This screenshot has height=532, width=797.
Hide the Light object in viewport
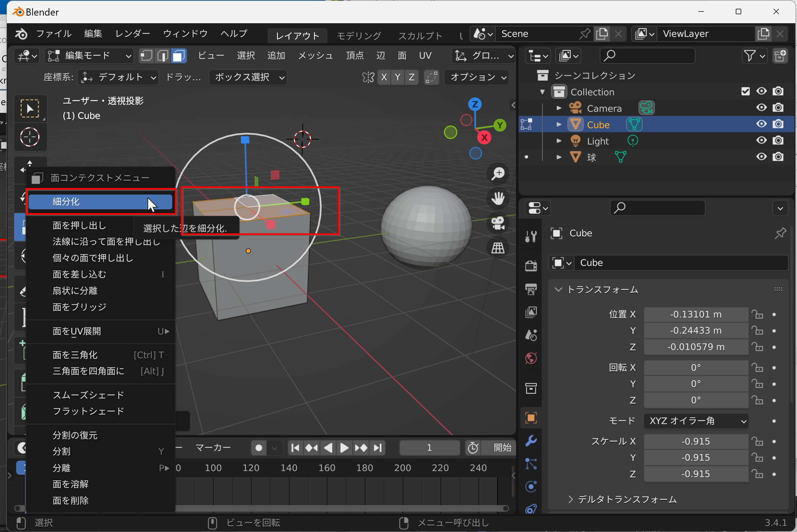click(x=761, y=140)
